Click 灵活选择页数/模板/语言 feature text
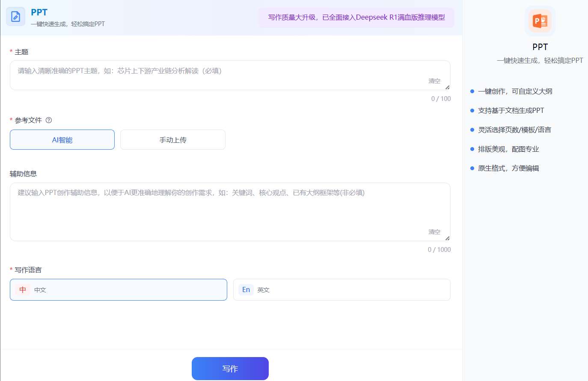588x381 pixels. (x=514, y=130)
